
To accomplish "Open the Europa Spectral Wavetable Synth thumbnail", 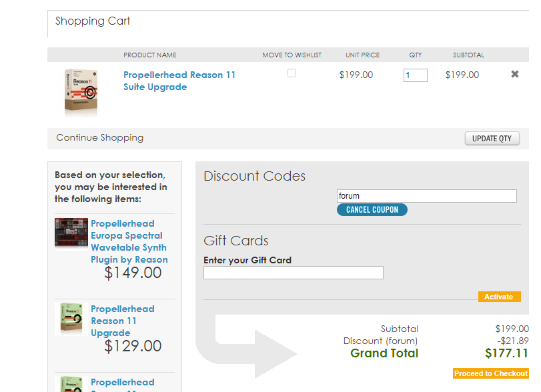I will point(71,233).
